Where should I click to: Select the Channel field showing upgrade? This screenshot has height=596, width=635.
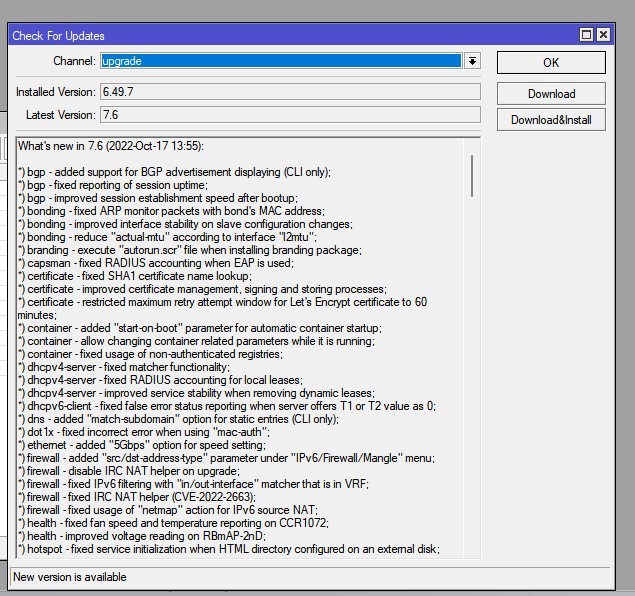point(281,61)
